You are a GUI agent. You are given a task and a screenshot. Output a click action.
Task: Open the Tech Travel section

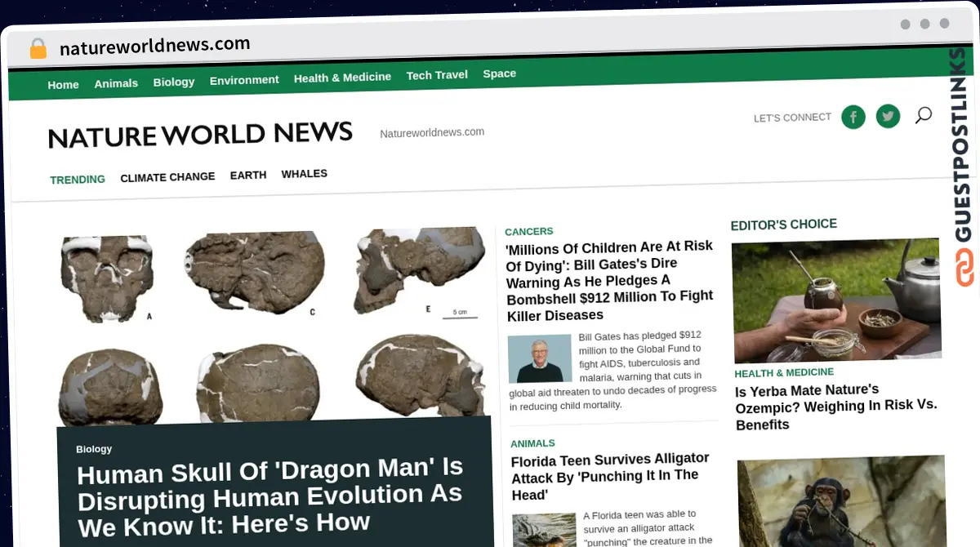(437, 75)
